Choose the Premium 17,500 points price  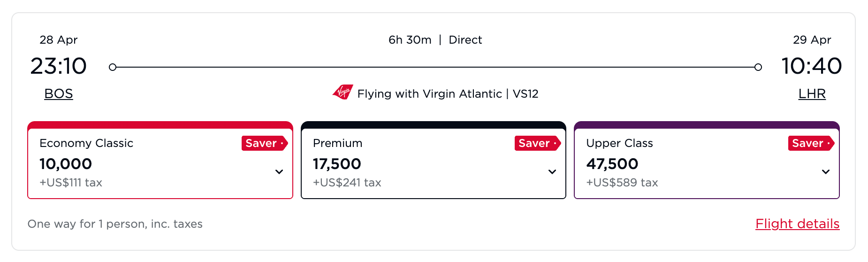(337, 164)
